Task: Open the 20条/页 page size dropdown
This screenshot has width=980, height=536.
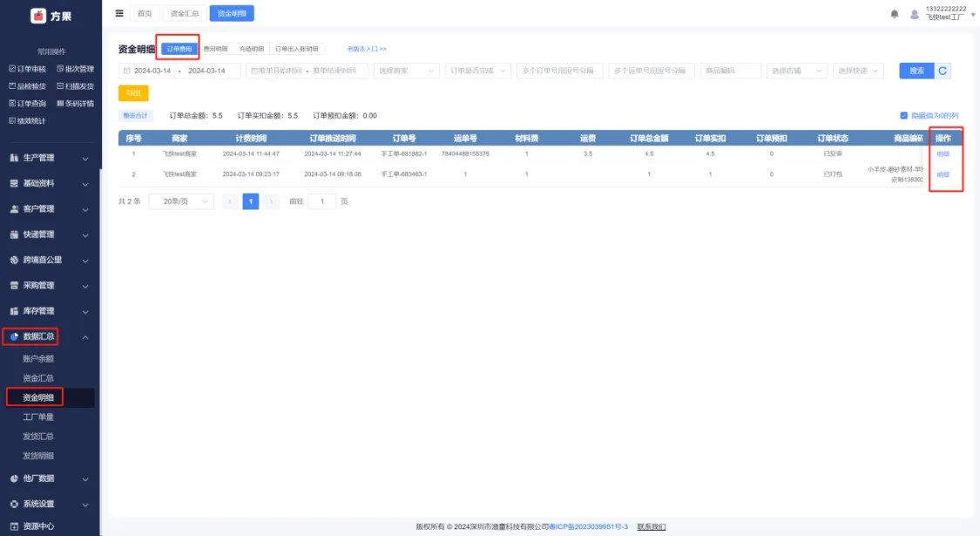Action: click(181, 201)
